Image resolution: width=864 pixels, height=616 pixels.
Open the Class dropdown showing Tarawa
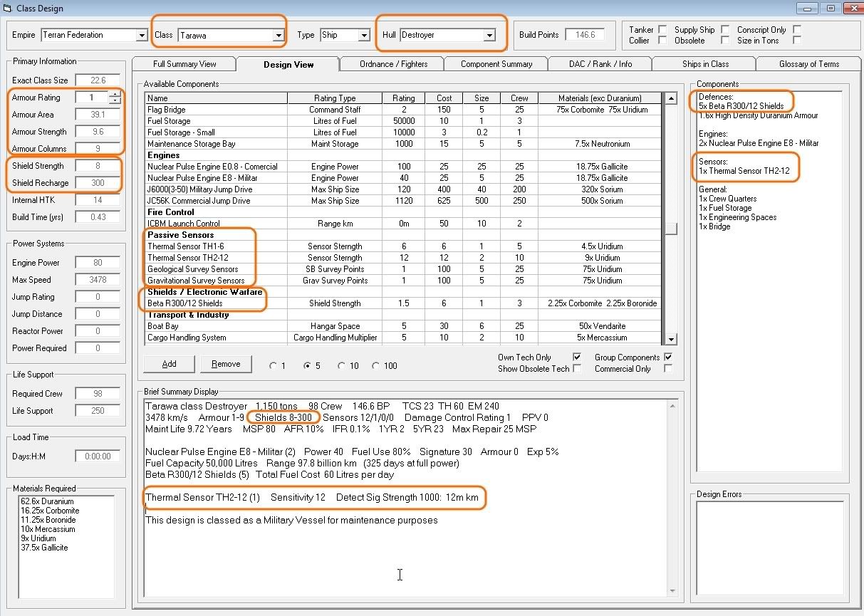(x=279, y=35)
